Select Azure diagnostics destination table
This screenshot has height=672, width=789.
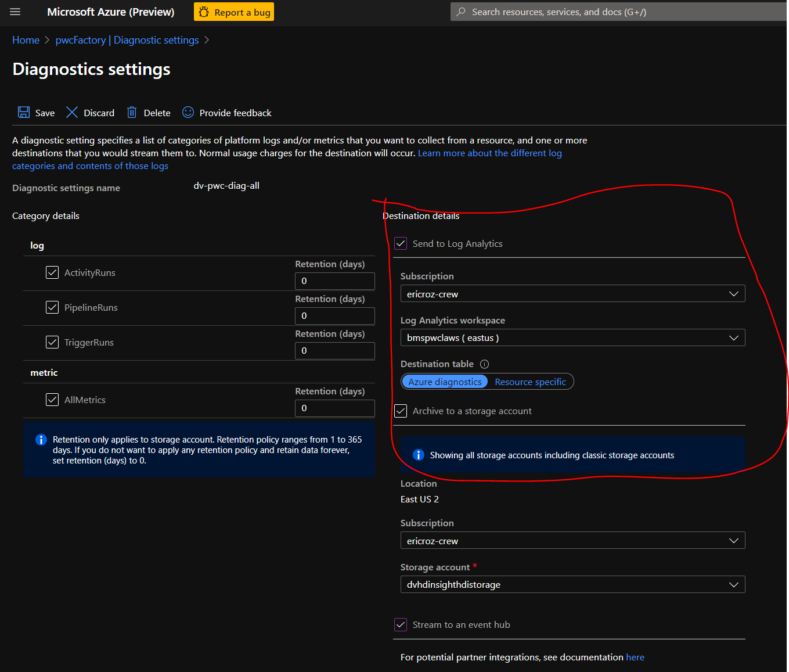pos(445,382)
